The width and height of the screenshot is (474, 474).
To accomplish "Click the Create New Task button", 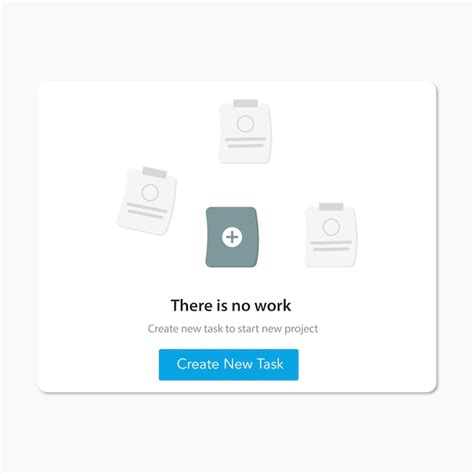I will [228, 364].
